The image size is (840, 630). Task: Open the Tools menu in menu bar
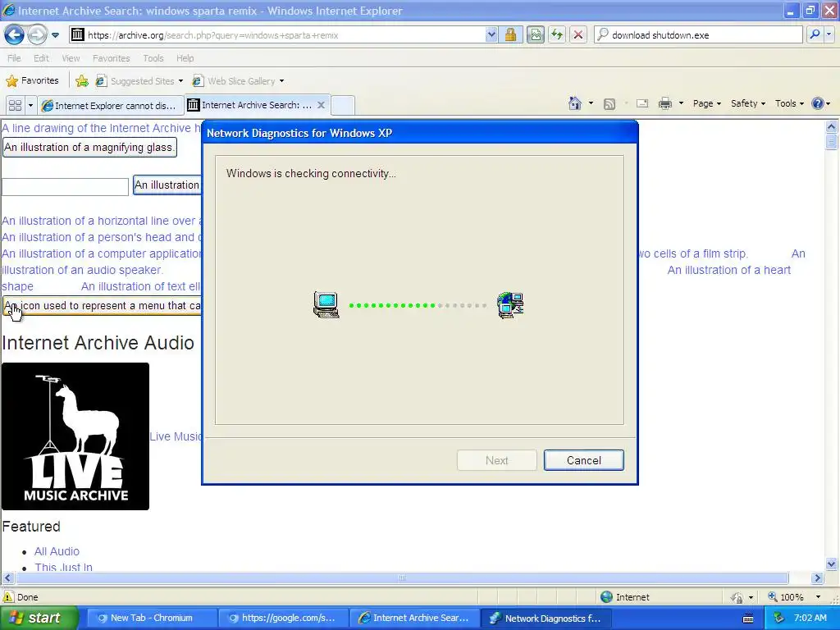coord(153,58)
